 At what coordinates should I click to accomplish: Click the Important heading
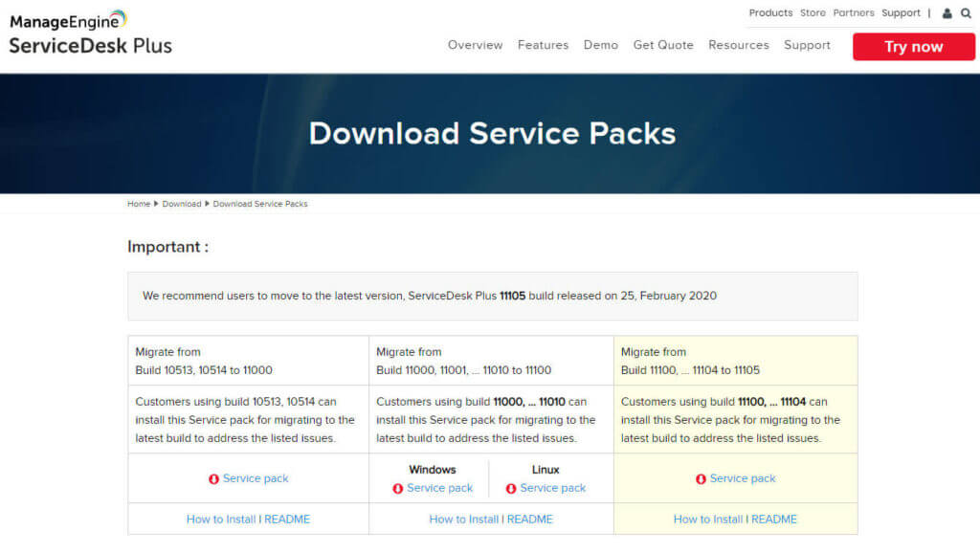pyautogui.click(x=168, y=247)
